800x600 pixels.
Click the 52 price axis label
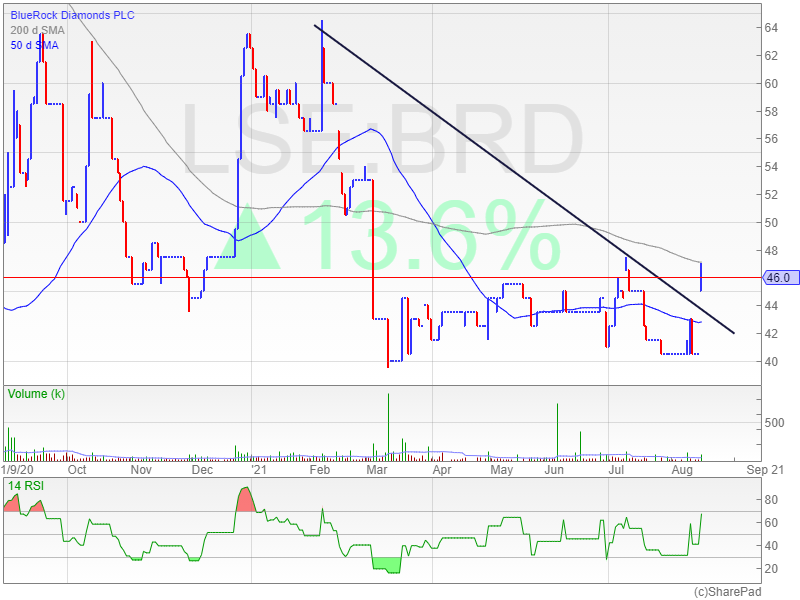click(771, 194)
